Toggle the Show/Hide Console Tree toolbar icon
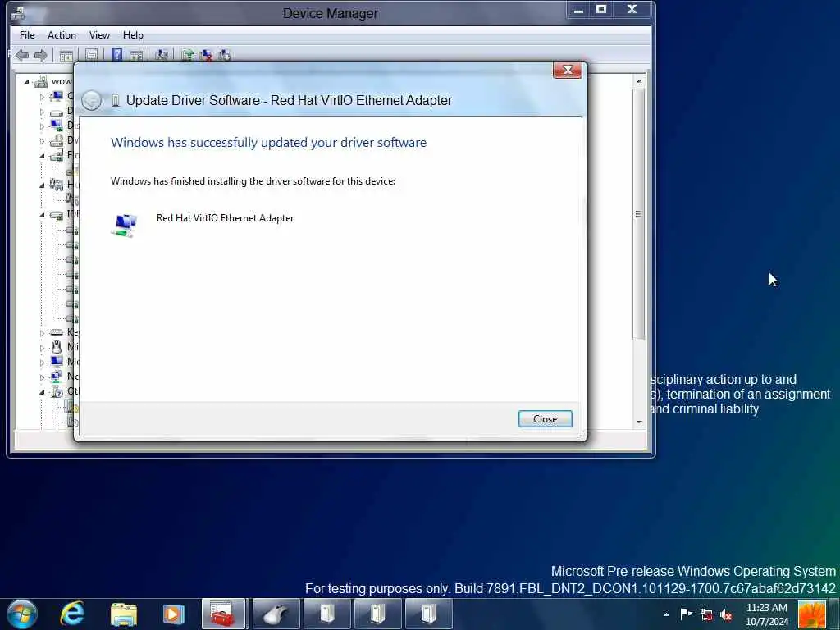Screen dimensions: 840x630 66,55
